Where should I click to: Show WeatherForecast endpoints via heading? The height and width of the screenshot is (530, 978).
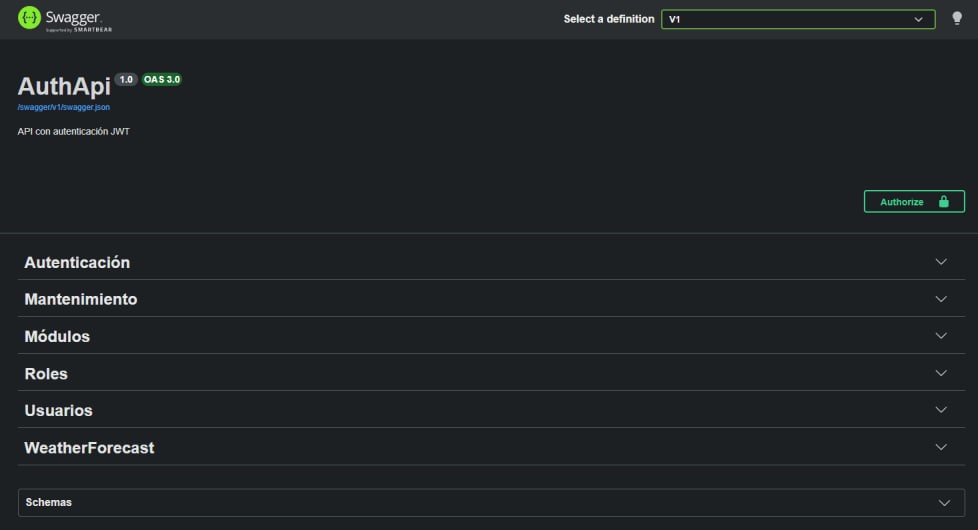89,447
